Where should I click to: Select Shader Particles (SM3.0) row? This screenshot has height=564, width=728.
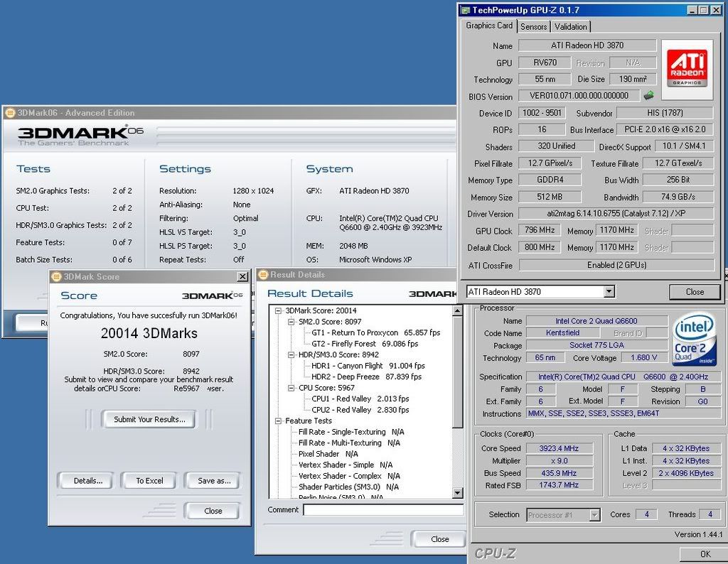pos(348,487)
